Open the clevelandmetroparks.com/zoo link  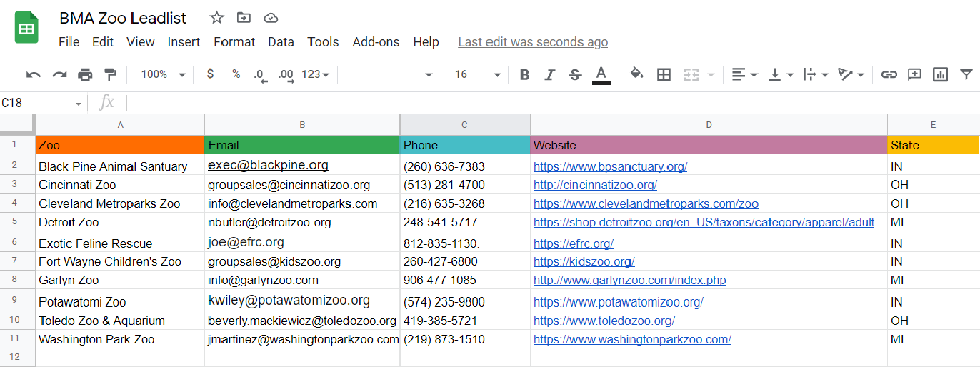(646, 203)
